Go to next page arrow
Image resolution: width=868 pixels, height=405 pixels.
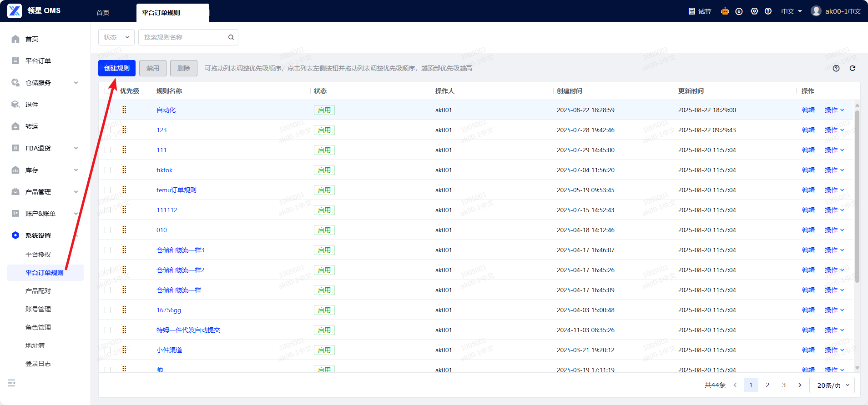click(x=800, y=385)
